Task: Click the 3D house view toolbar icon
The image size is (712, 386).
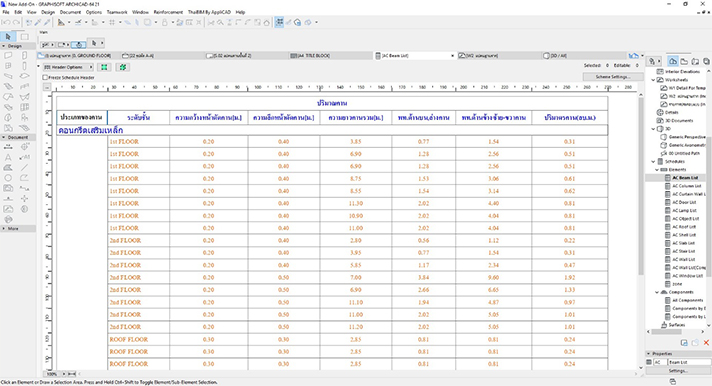Action: (x=298, y=22)
